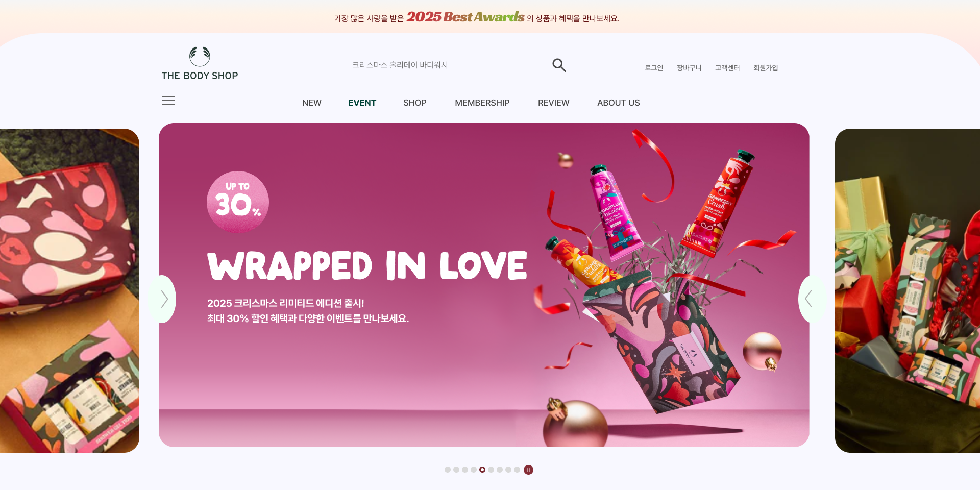Click the 회원가입 link

766,68
